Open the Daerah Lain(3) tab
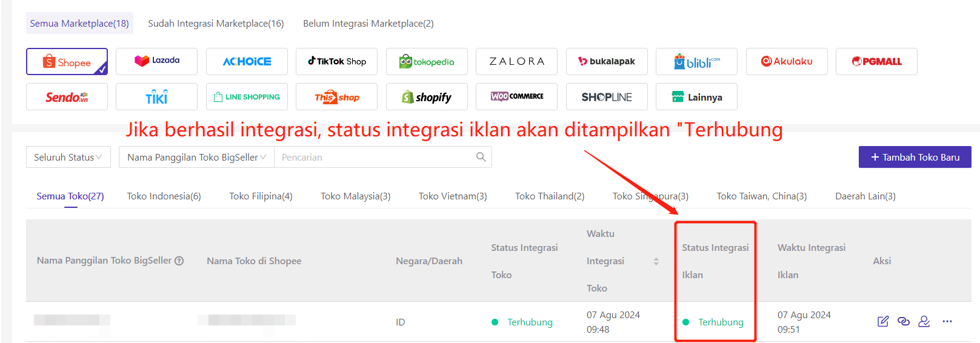The width and height of the screenshot is (980, 343). pyautogui.click(x=865, y=196)
